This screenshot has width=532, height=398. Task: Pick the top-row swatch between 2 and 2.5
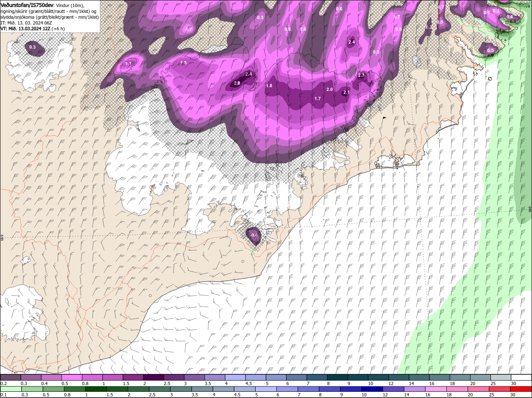pos(153,377)
